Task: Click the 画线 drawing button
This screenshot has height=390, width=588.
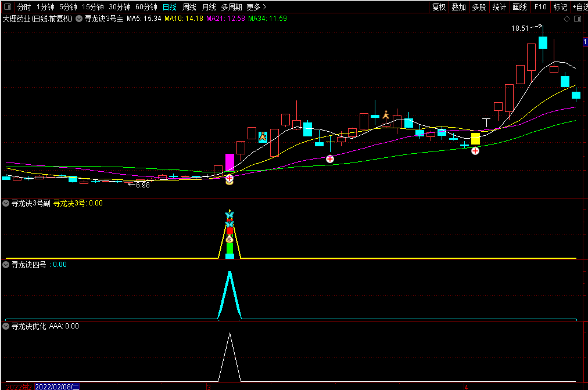Action: pyautogui.click(x=519, y=7)
